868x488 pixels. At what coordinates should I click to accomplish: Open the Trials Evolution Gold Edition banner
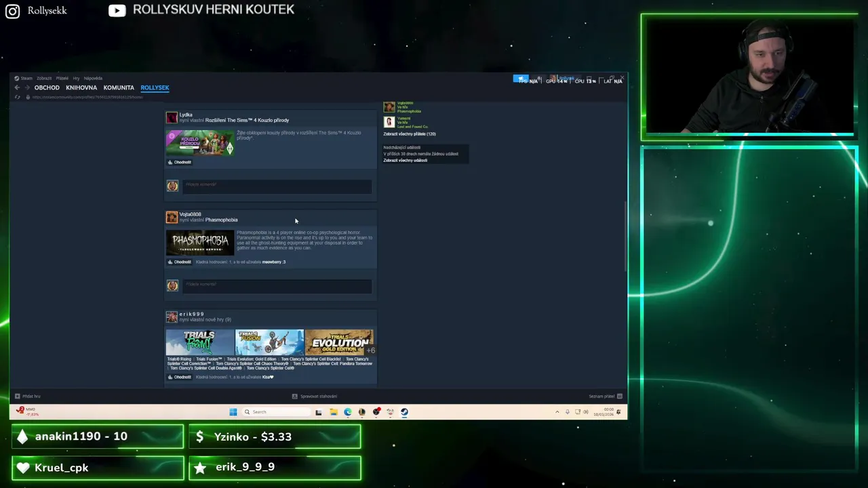click(338, 342)
